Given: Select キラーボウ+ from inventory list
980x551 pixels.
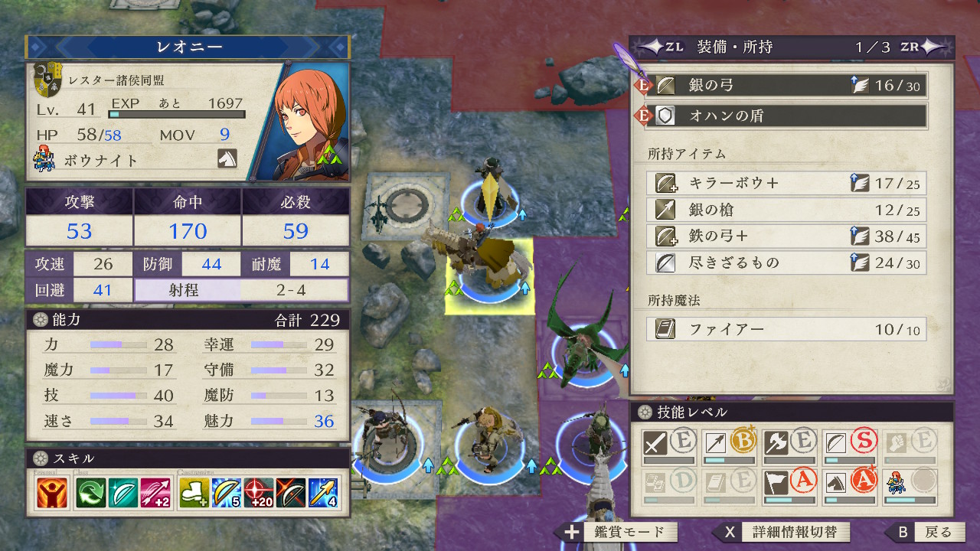Looking at the screenshot, I should 786,183.
